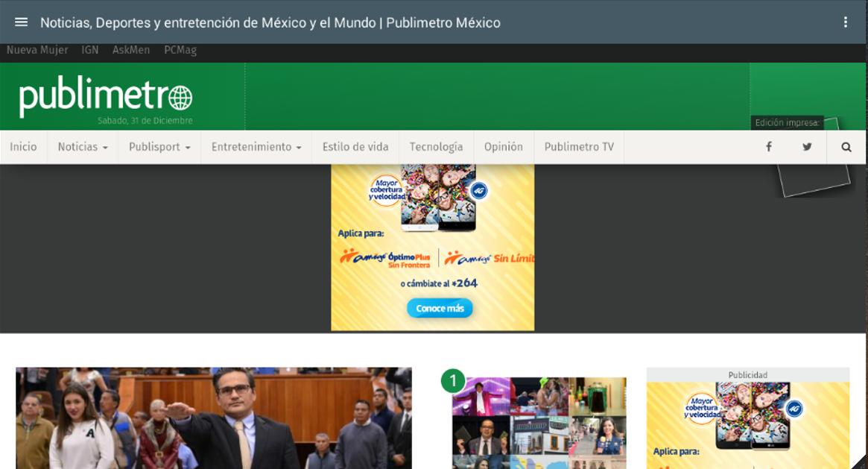Visit the AskMen link
868x469 pixels.
(131, 50)
